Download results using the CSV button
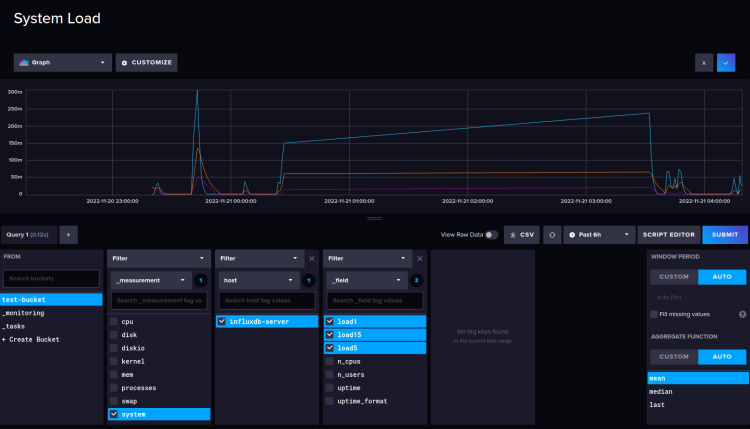Image resolution: width=750 pixels, height=429 pixels. click(x=520, y=234)
